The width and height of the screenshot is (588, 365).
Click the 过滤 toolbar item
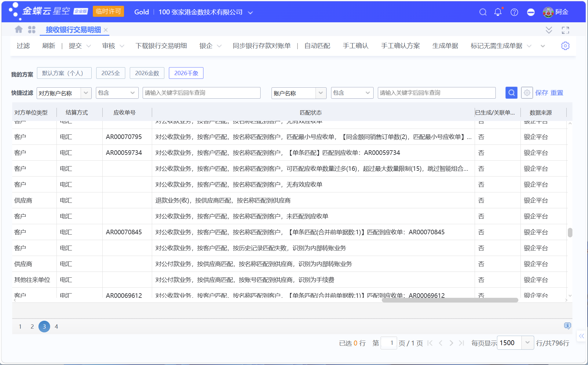pos(23,46)
